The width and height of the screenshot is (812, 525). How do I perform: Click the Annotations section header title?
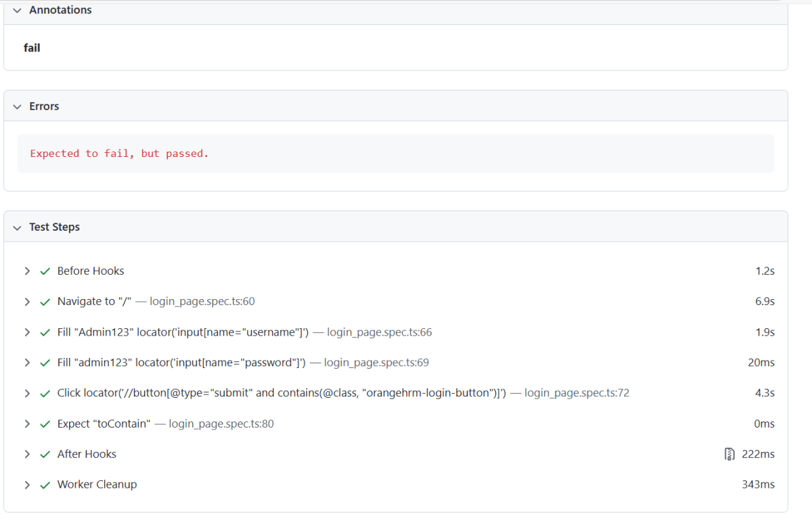pos(60,10)
